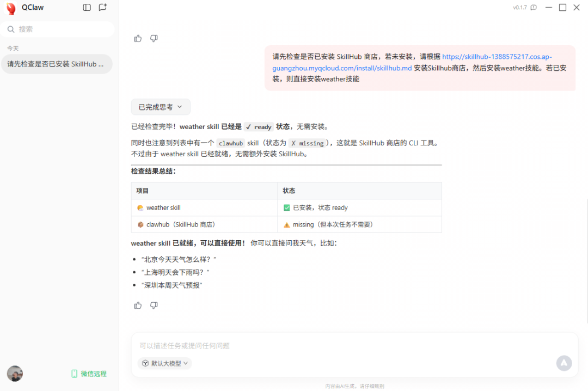Viewport: 588px width, 391px height.
Task: Click the 搜索 search field
Action: pyautogui.click(x=57, y=29)
